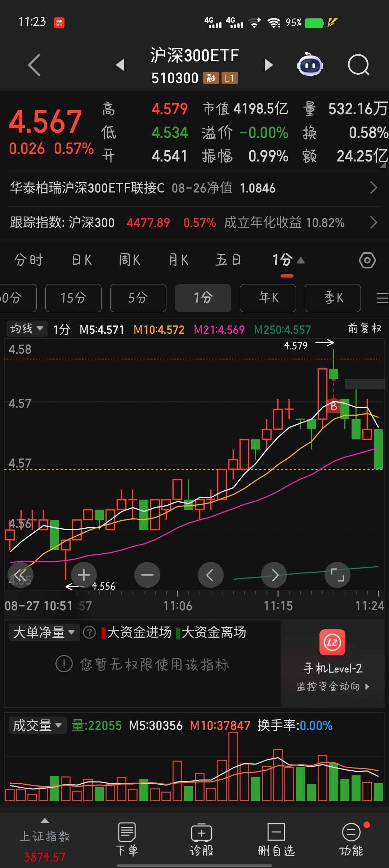
Task: Switch to 日K chart tab
Action: point(82,260)
